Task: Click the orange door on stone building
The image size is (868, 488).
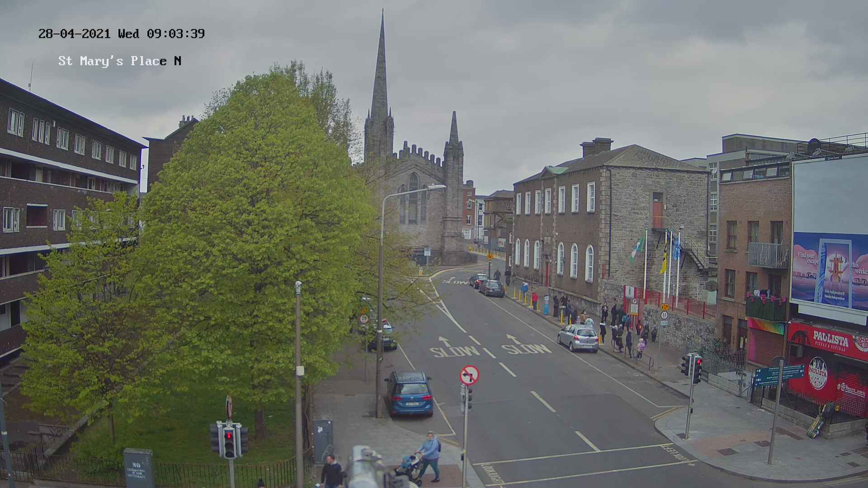Action: pos(657,214)
